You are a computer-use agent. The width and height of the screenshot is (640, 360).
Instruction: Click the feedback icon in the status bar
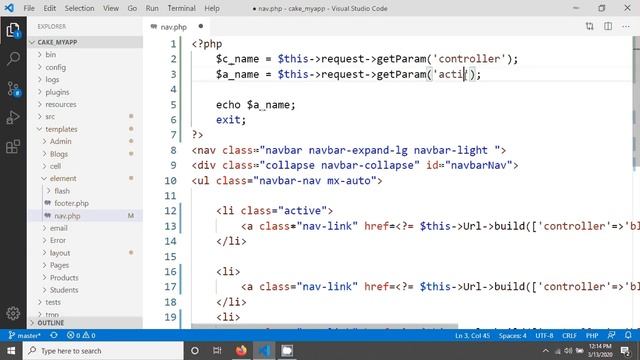coord(611,335)
